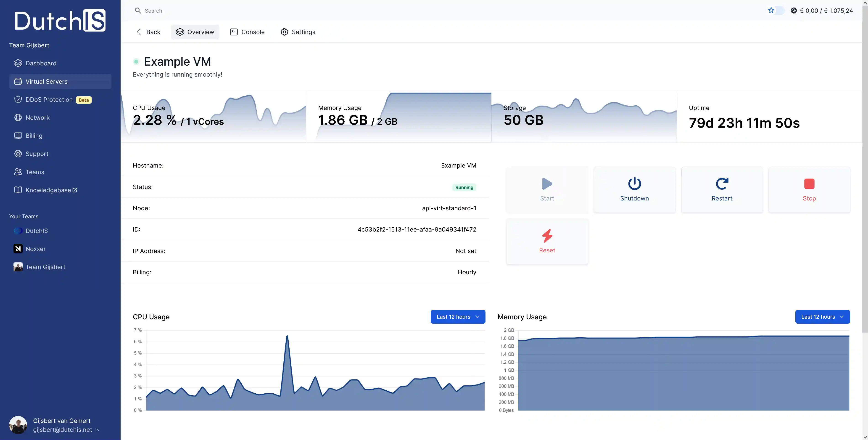Screen dimensions: 868x440
Task: Click the Hourly billing value
Action: [x=467, y=272]
